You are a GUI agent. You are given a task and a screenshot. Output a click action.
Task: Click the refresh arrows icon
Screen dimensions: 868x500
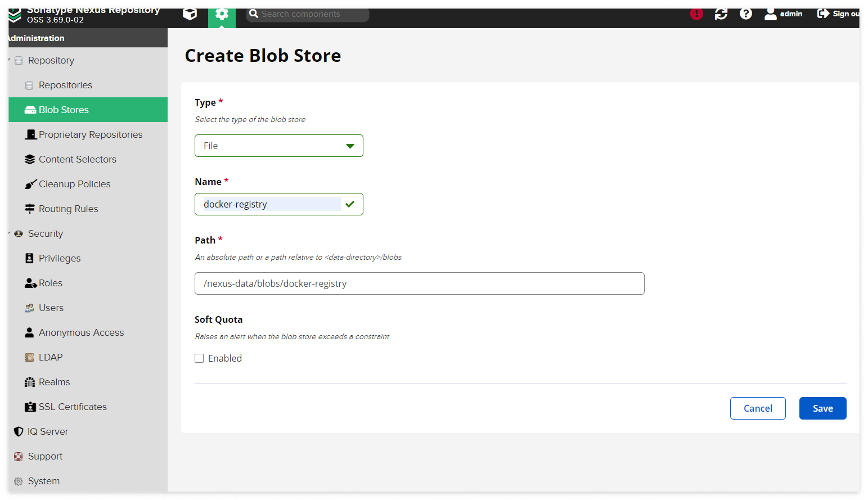click(x=721, y=14)
